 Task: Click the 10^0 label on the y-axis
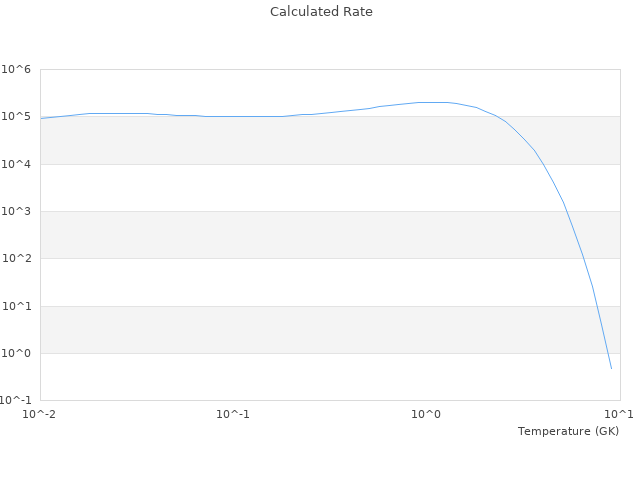(x=16, y=354)
